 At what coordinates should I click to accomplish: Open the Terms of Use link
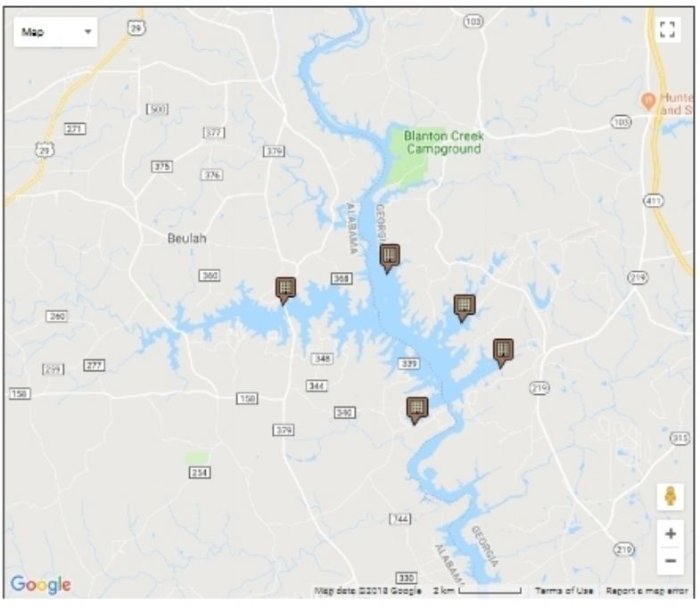564,590
